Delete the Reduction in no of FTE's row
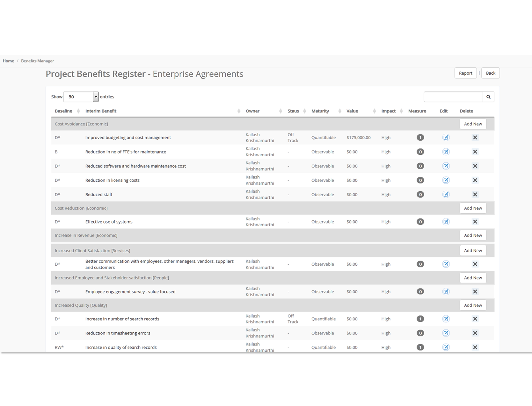Image resolution: width=532 pixels, height=406 pixels. pyautogui.click(x=475, y=152)
